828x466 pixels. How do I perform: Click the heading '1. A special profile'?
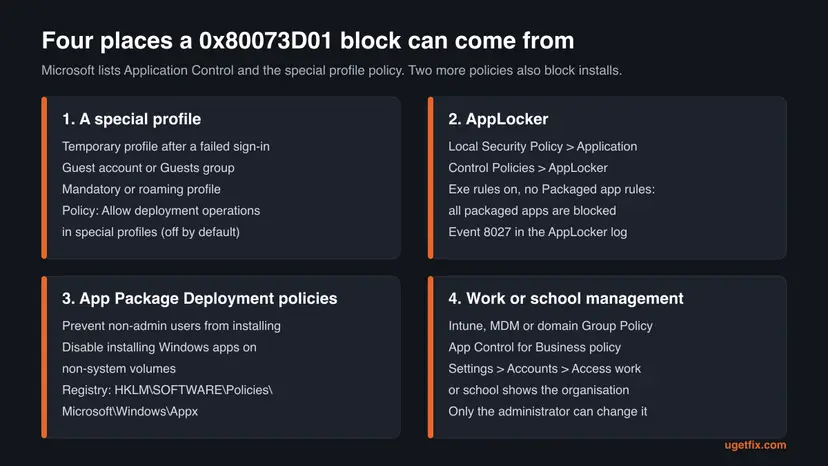pyautogui.click(x=131, y=119)
